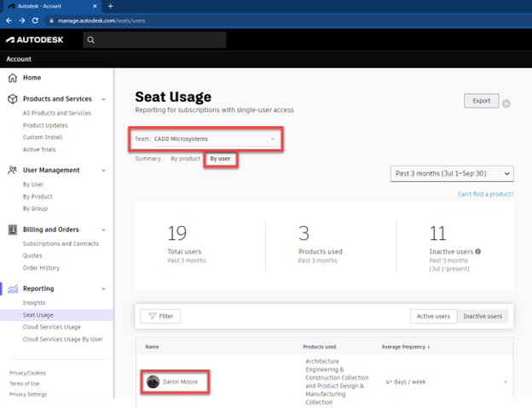Collapse Billing and Orders section

(x=103, y=230)
